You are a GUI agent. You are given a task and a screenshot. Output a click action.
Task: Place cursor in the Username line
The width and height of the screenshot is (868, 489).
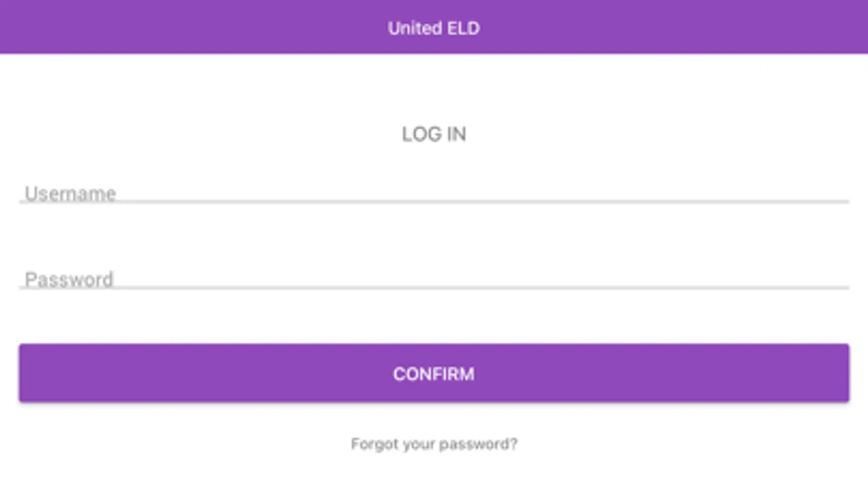(434, 193)
